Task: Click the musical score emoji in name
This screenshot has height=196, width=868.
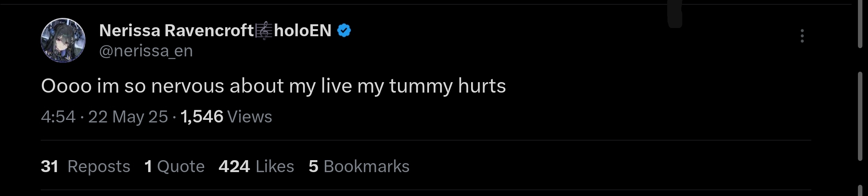Action: coord(264,31)
